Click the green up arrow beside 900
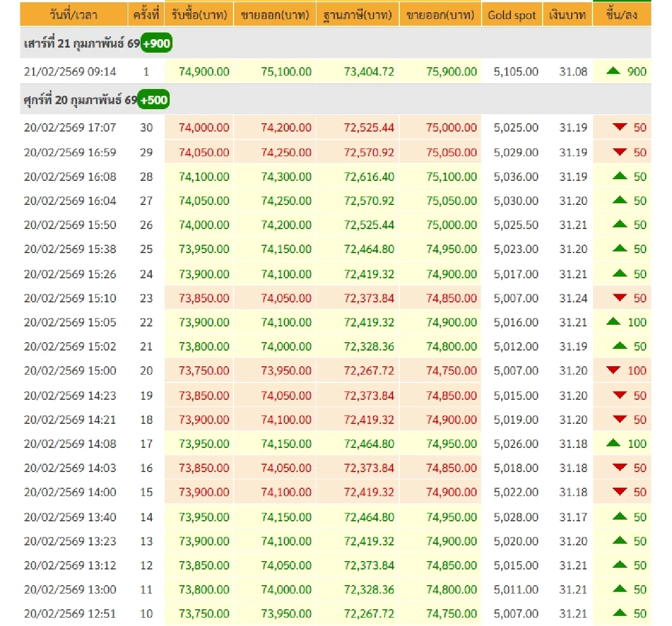 614,71
